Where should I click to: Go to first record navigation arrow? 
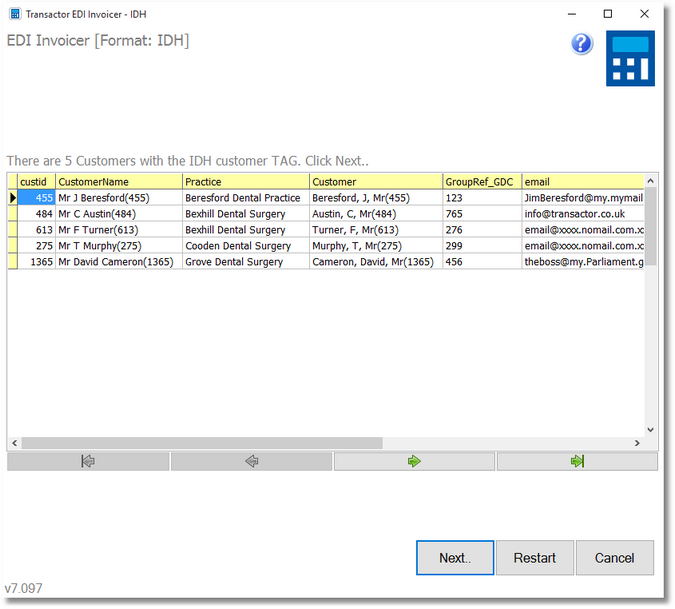tap(88, 462)
